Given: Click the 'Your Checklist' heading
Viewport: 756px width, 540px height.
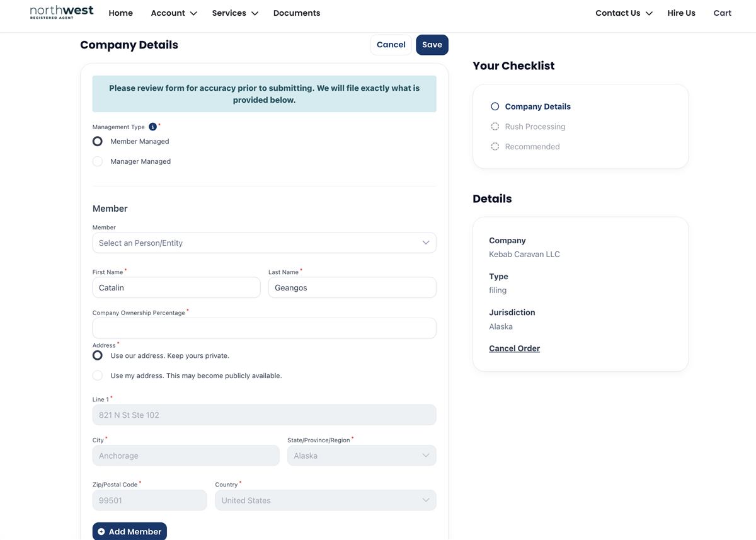Looking at the screenshot, I should tap(513, 66).
